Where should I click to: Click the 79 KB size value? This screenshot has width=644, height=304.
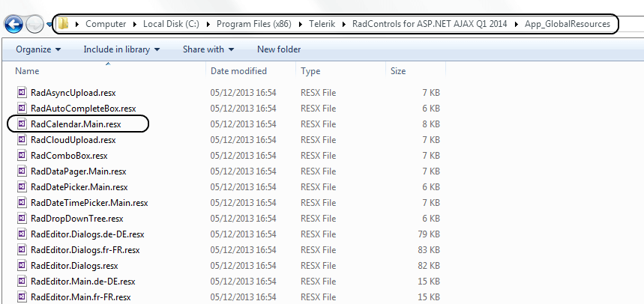click(429, 234)
